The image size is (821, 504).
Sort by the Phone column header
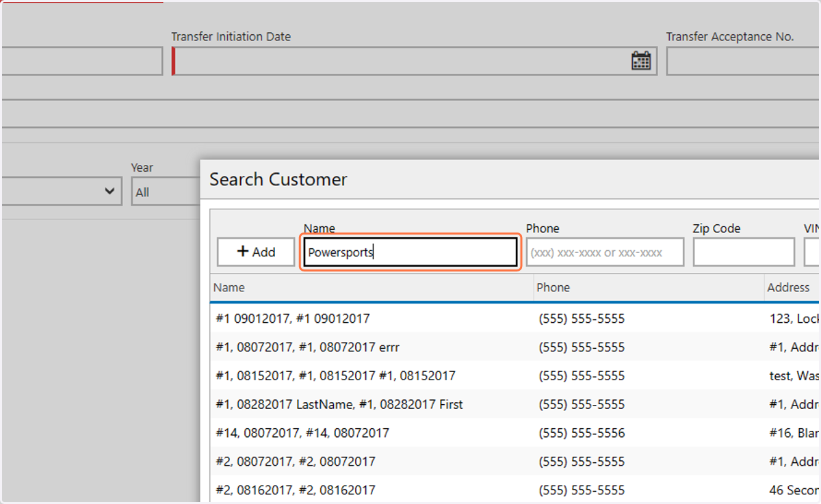click(649, 287)
